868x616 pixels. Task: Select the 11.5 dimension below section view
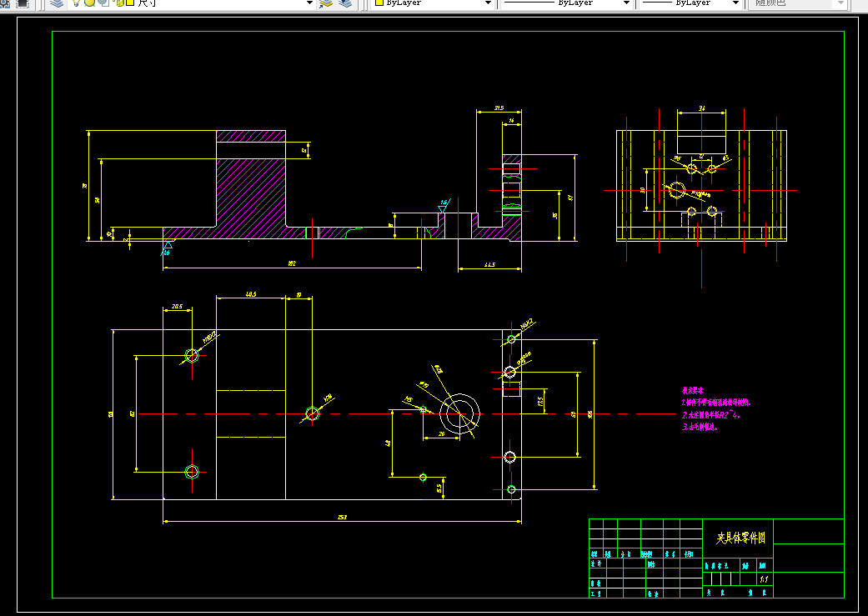click(x=489, y=265)
